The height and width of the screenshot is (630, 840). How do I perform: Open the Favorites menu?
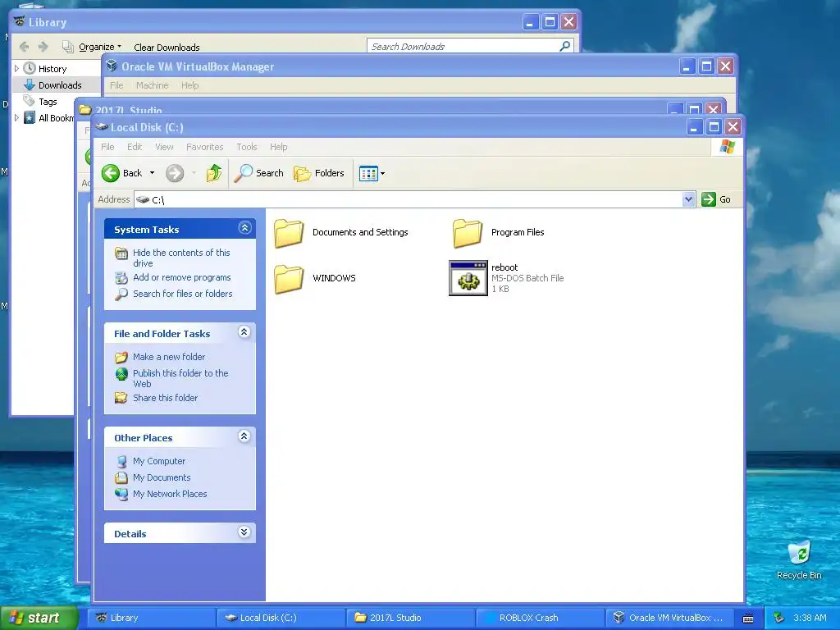click(204, 147)
